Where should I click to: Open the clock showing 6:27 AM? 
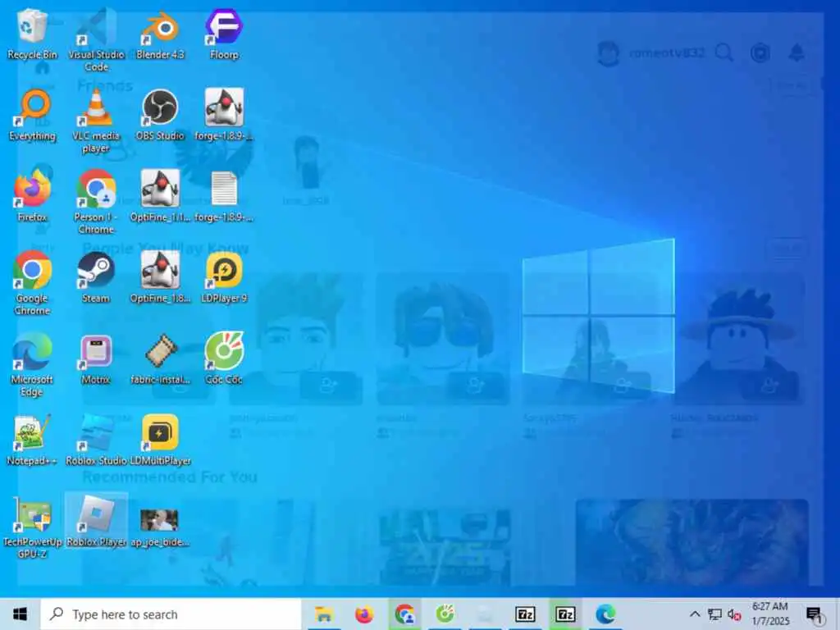770,614
